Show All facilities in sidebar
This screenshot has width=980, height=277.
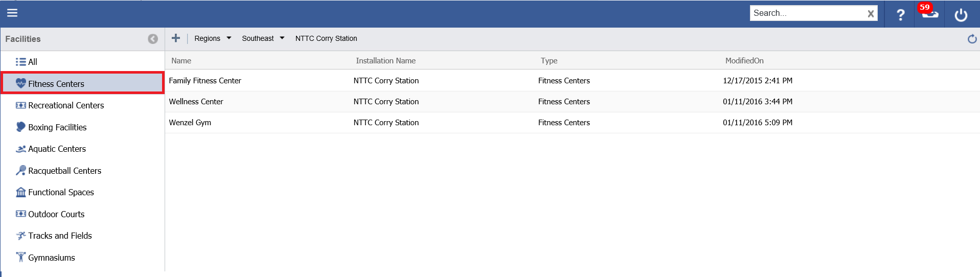pyautogui.click(x=27, y=62)
